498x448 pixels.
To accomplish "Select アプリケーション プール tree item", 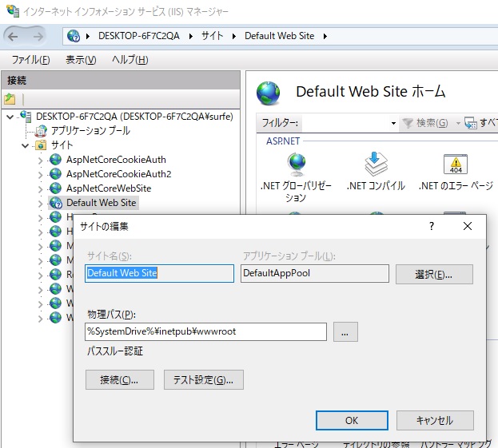I will click(90, 131).
